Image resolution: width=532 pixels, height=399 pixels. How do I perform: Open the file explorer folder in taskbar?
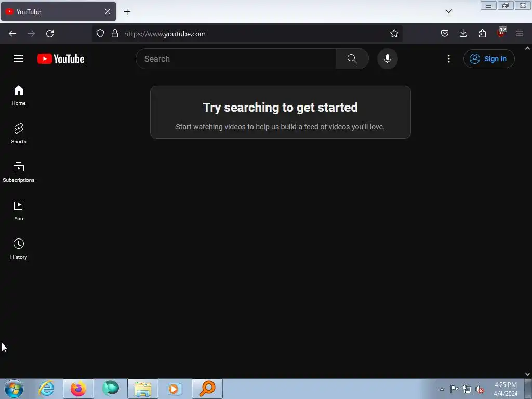(143, 389)
